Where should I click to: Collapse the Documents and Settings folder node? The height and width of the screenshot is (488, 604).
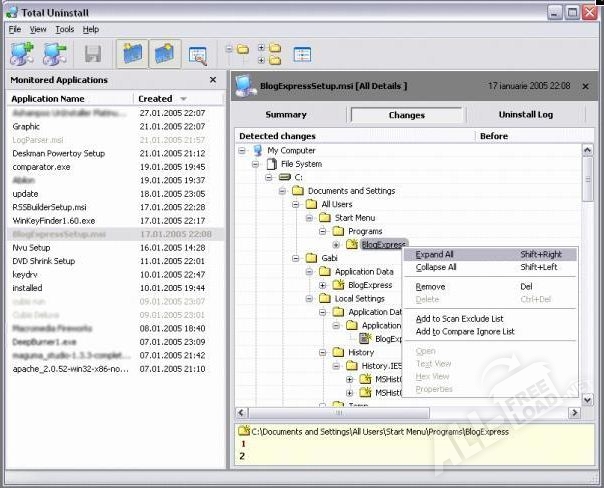282,191
